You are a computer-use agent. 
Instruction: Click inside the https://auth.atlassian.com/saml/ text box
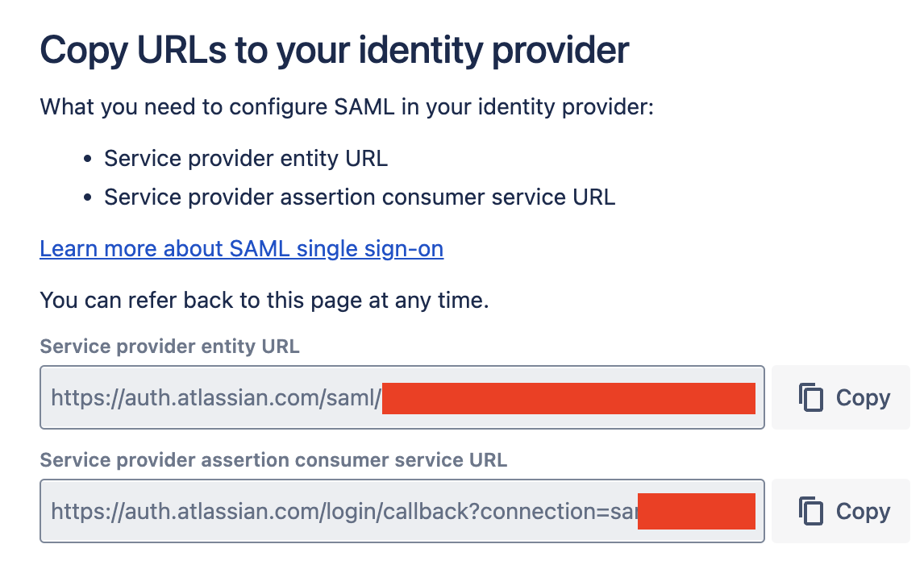[402, 397]
